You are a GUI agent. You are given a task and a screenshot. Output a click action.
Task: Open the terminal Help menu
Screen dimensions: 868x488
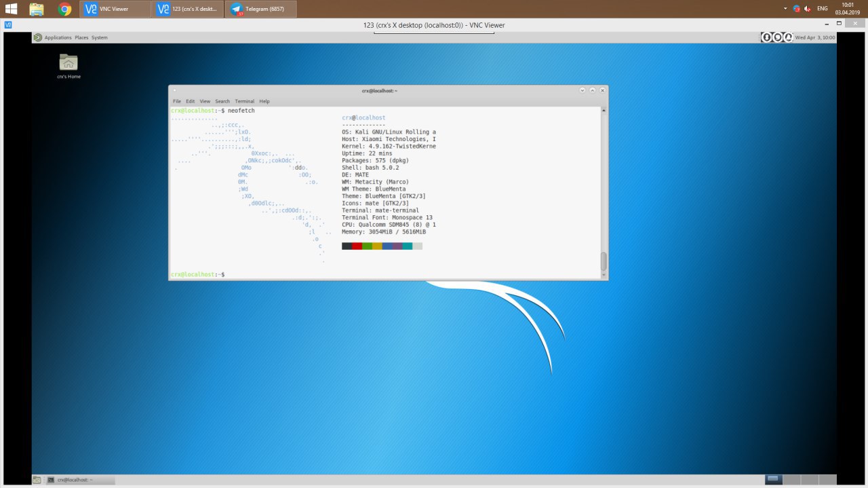264,101
